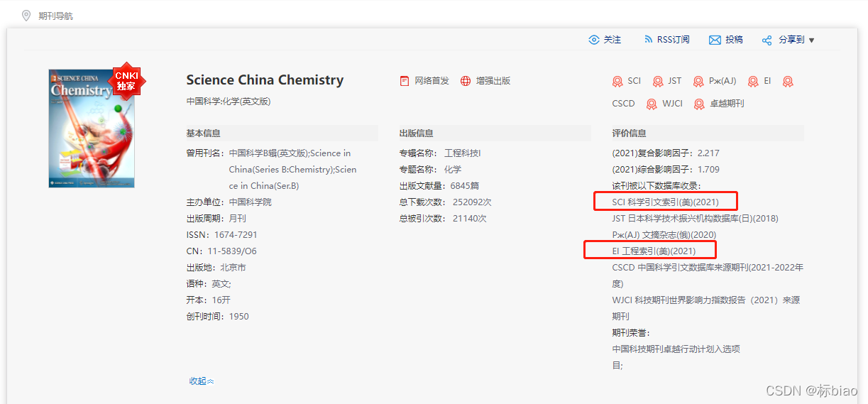868x404 pixels.
Task: Click 出版文献量 value 6845篇
Action: (466, 186)
